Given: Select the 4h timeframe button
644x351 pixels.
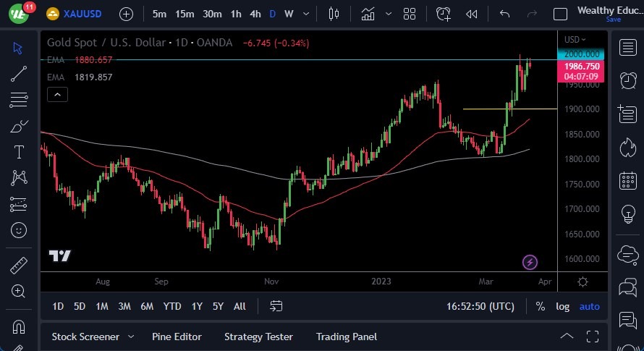Looking at the screenshot, I should (x=255, y=14).
